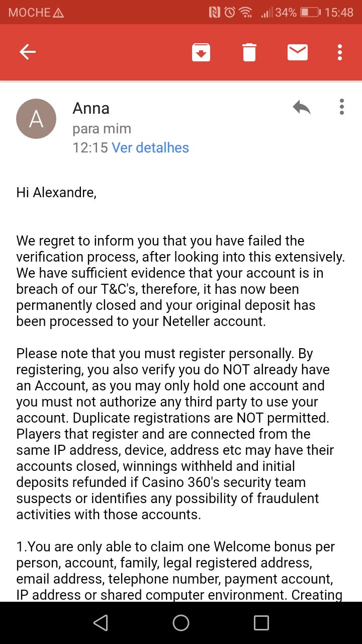The image size is (362, 644).
Task: Archive this email
Action: tap(201, 52)
